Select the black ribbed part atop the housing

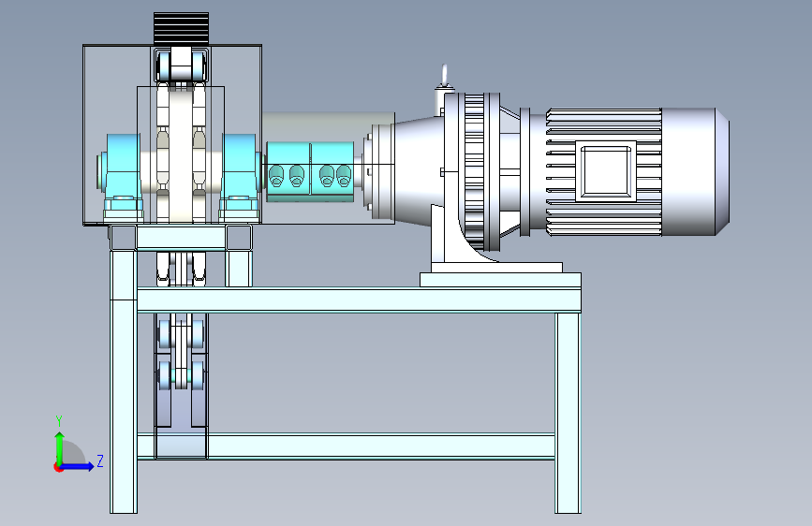pos(182,28)
